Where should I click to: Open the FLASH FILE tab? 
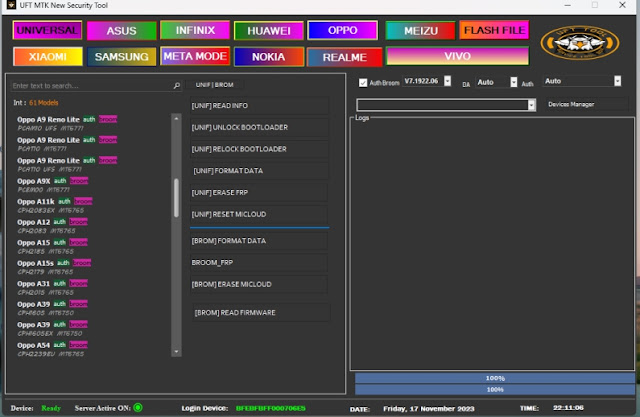494,30
